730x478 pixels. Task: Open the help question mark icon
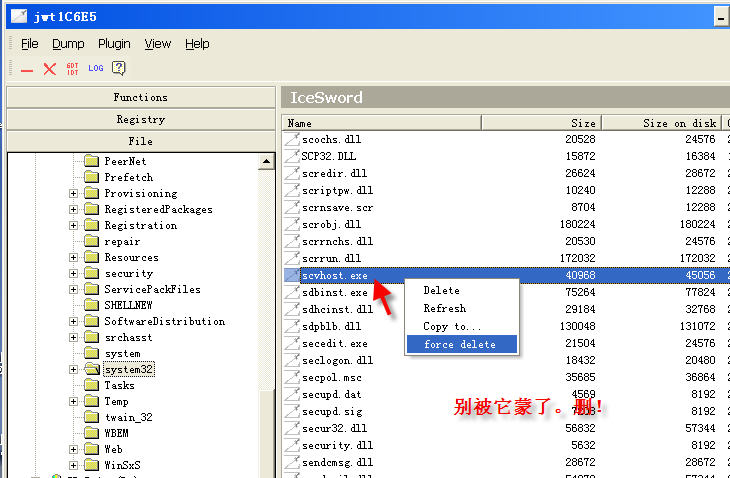point(119,69)
